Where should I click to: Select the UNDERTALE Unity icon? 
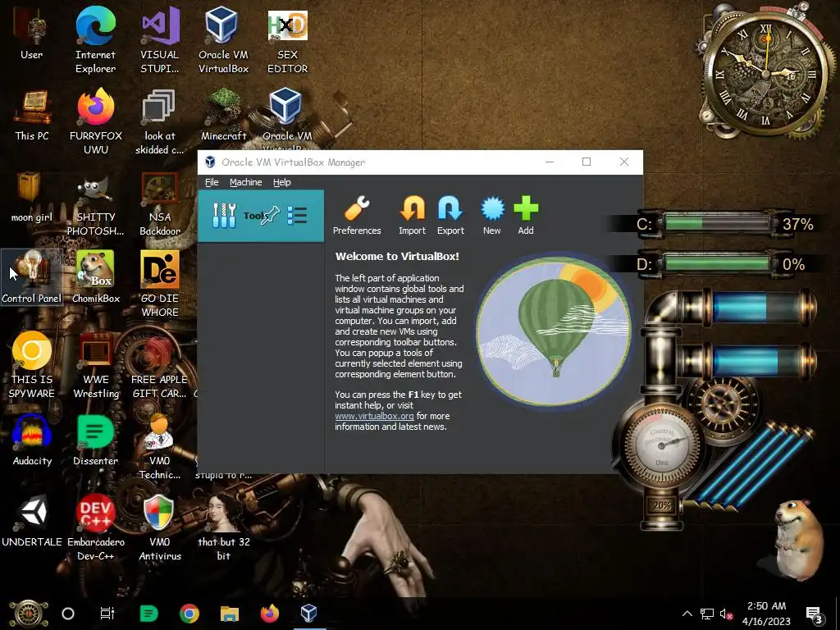(x=32, y=521)
